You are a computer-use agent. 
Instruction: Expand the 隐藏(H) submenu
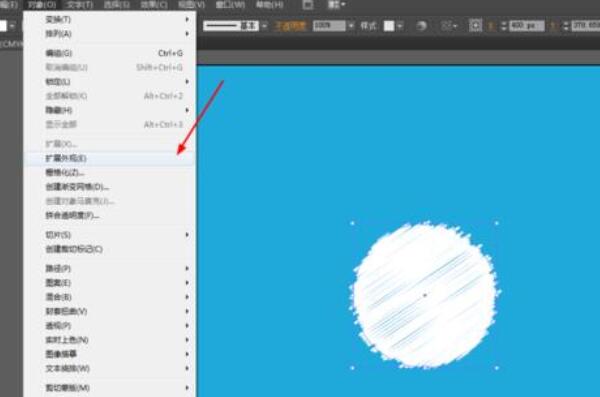pyautogui.click(x=110, y=110)
